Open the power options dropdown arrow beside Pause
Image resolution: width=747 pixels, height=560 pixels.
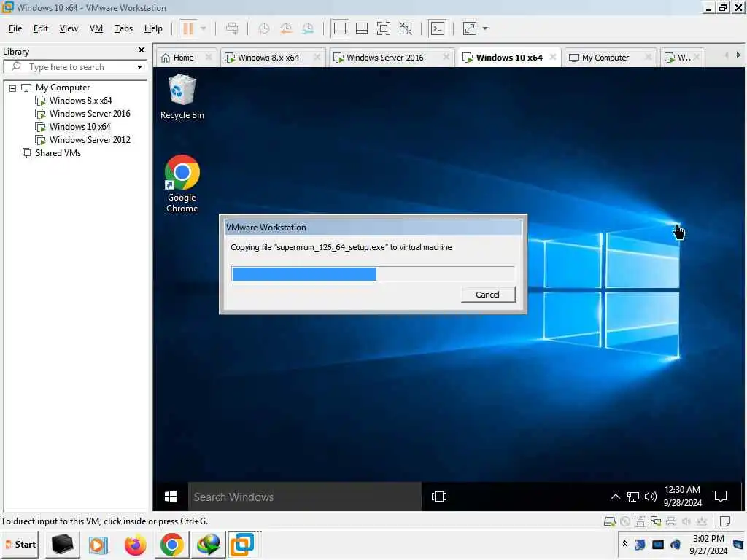[x=204, y=28]
